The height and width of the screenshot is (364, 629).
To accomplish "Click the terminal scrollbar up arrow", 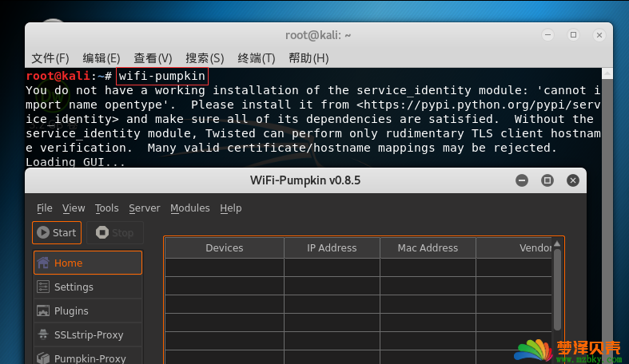I will [x=607, y=73].
